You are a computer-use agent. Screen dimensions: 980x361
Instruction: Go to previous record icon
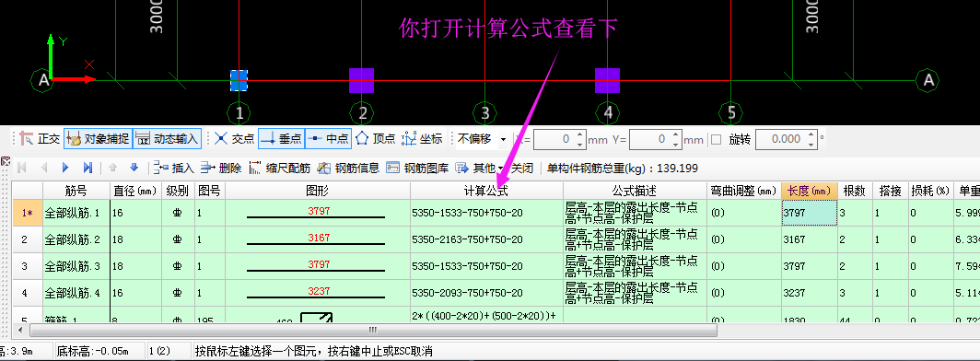tap(44, 168)
